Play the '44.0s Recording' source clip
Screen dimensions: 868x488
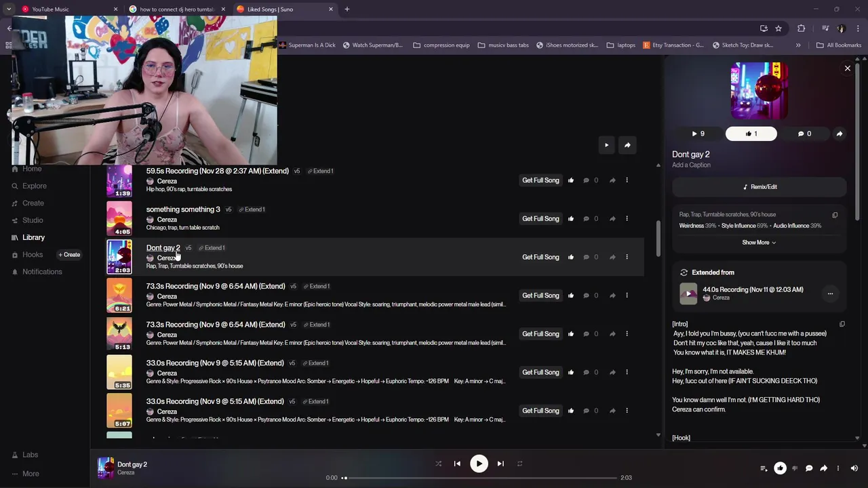(x=688, y=293)
